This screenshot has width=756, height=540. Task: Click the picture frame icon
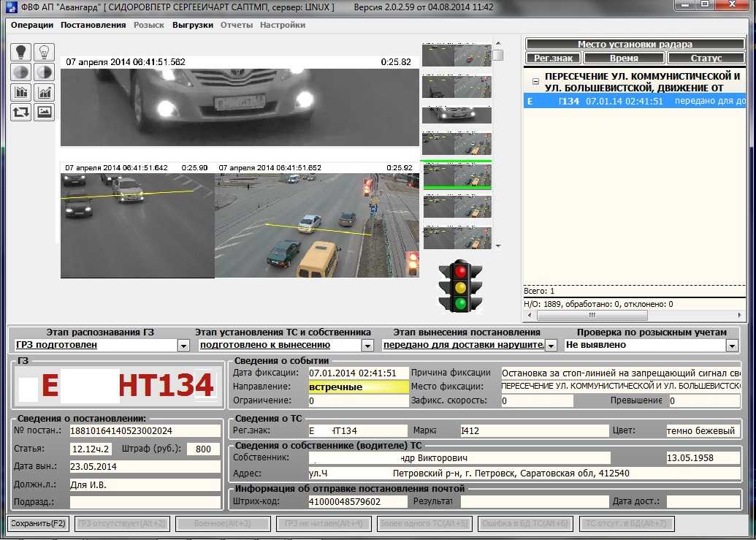[45, 112]
